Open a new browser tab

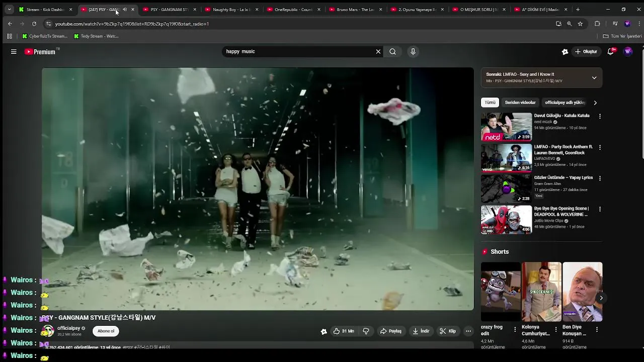[578, 10]
